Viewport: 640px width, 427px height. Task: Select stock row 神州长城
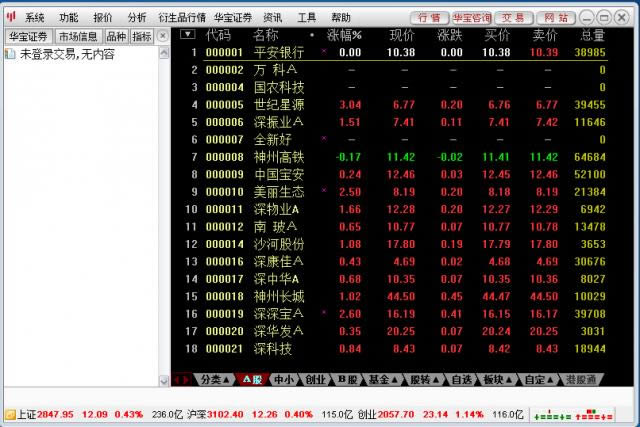pos(394,297)
